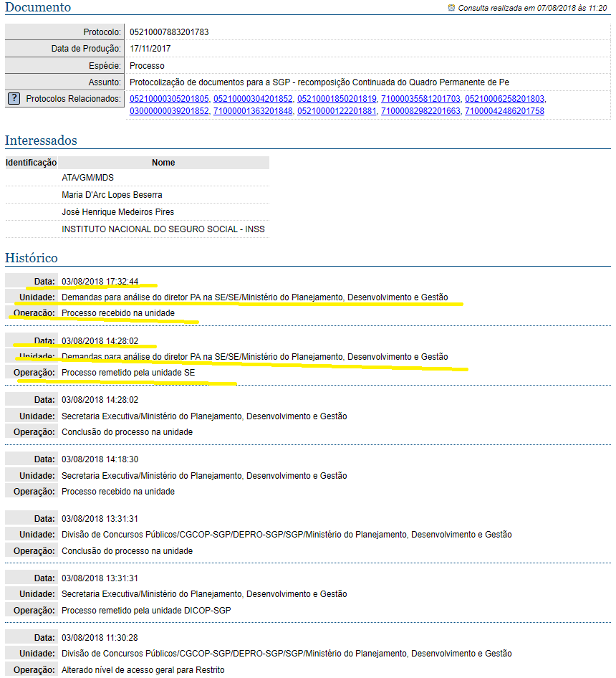Click the Documento section heading
The height and width of the screenshot is (678, 616).
pyautogui.click(x=38, y=7)
